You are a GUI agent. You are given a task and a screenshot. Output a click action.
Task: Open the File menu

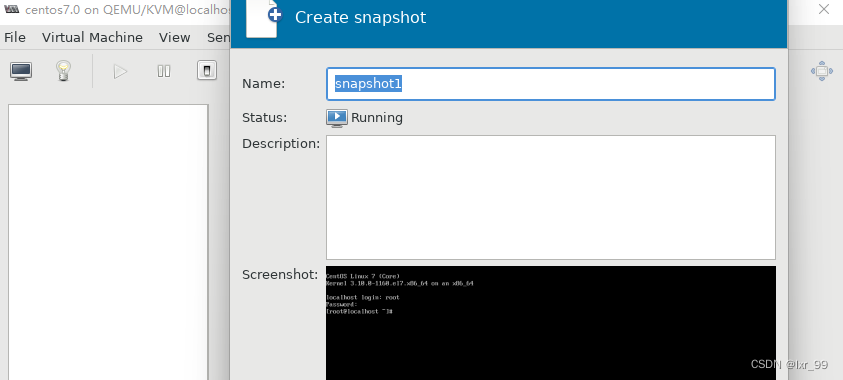(x=15, y=38)
